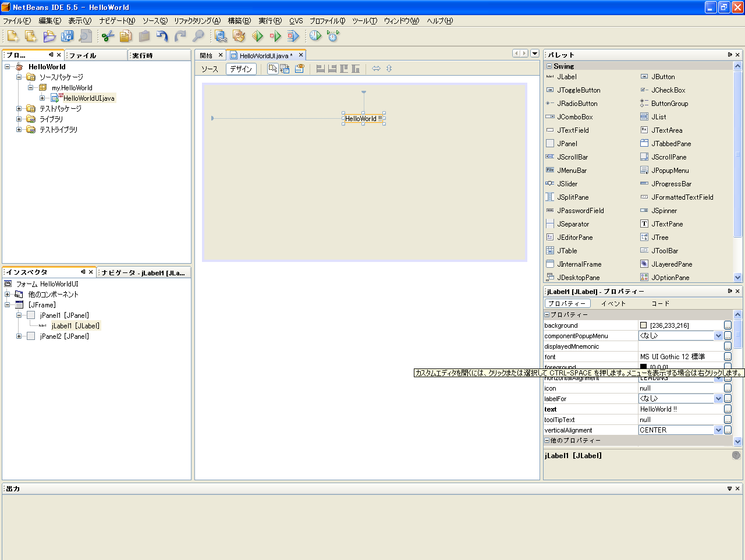The height and width of the screenshot is (560, 745).
Task: Switch editor to ソース view
Action: click(x=210, y=69)
